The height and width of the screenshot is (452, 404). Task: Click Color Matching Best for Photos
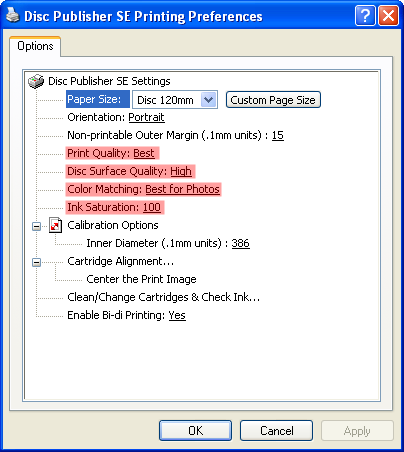pos(143,189)
